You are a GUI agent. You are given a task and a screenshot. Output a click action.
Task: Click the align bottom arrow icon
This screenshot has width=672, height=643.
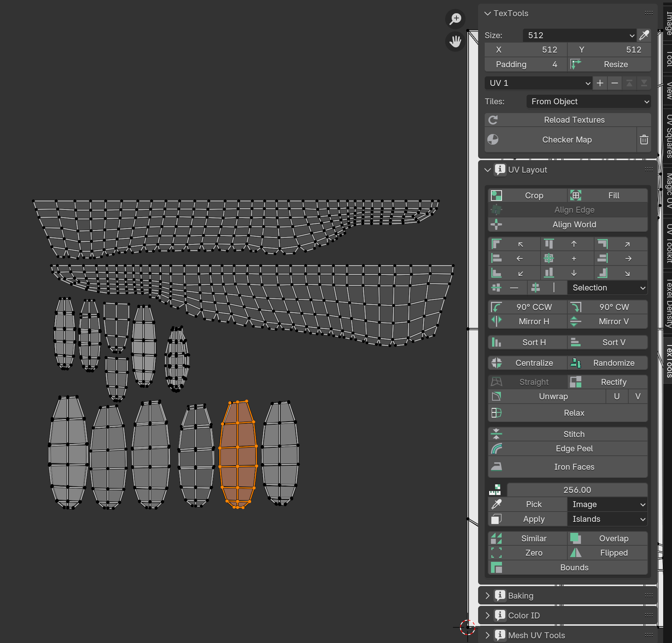574,273
